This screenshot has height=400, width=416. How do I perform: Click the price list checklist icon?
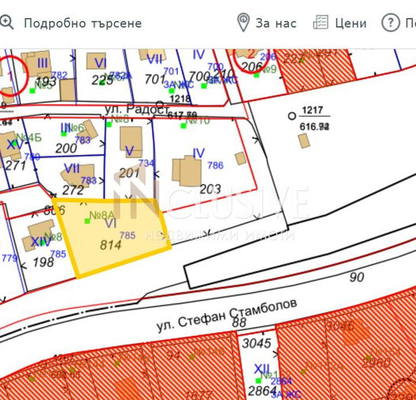pos(320,23)
